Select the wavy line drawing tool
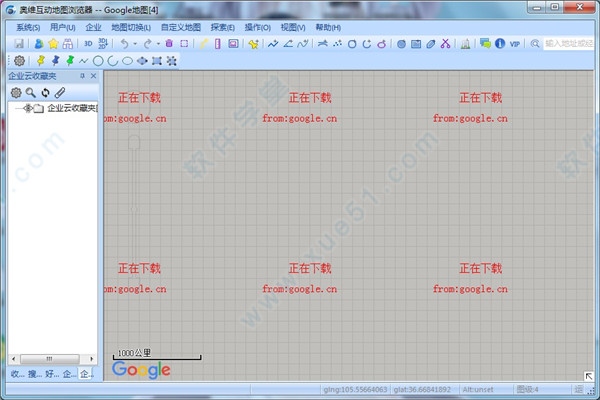This screenshot has height=400, width=600. coord(83,61)
